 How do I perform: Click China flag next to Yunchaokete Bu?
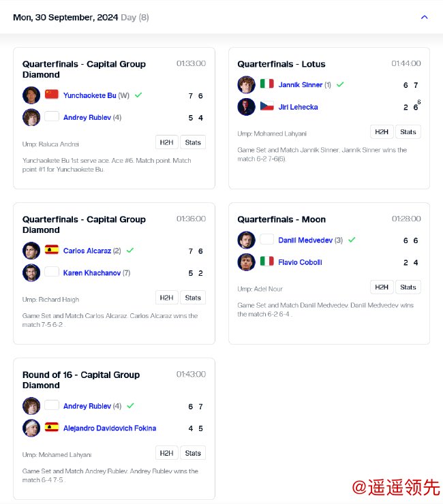[52, 95]
